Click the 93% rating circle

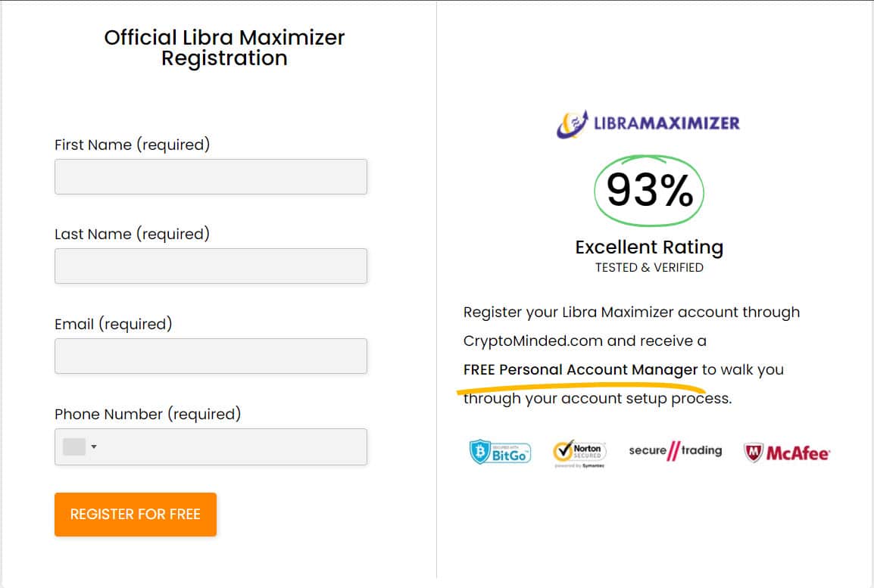click(x=649, y=191)
